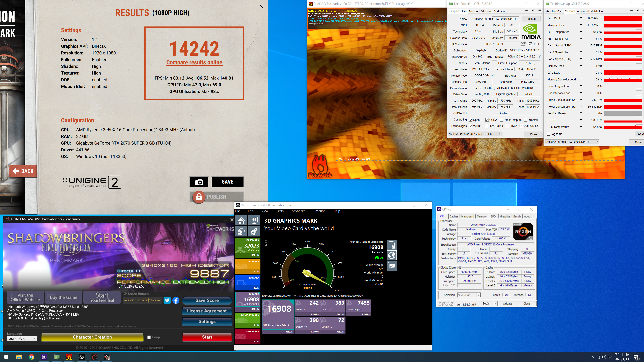The width and height of the screenshot is (644, 362).
Task: Click the SAVE button in Superposition
Action: coord(228,182)
